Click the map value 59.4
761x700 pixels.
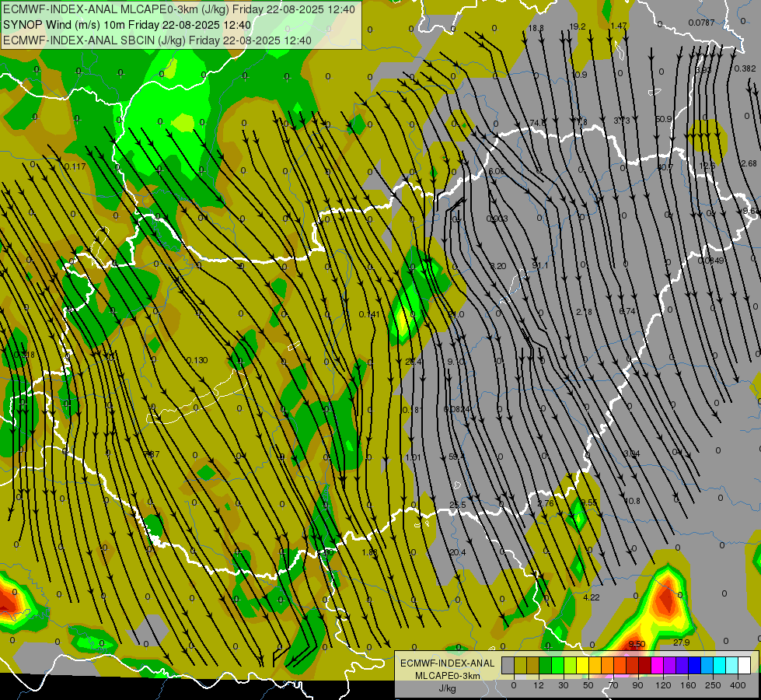coord(457,457)
